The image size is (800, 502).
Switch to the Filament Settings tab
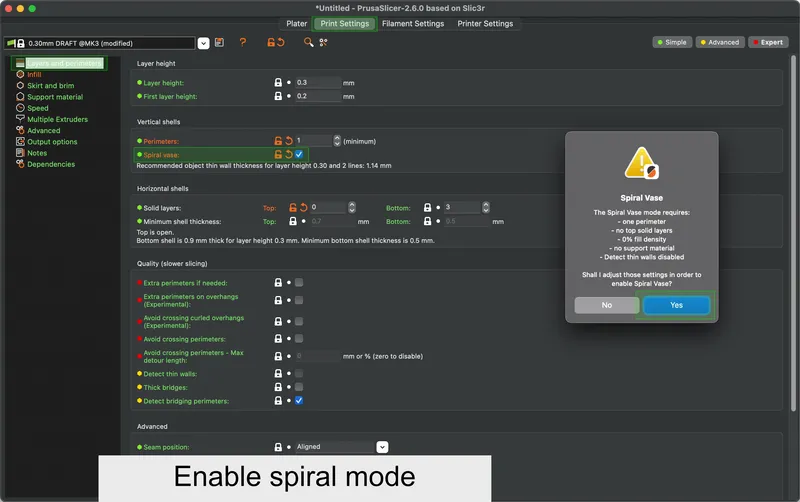pyautogui.click(x=413, y=23)
